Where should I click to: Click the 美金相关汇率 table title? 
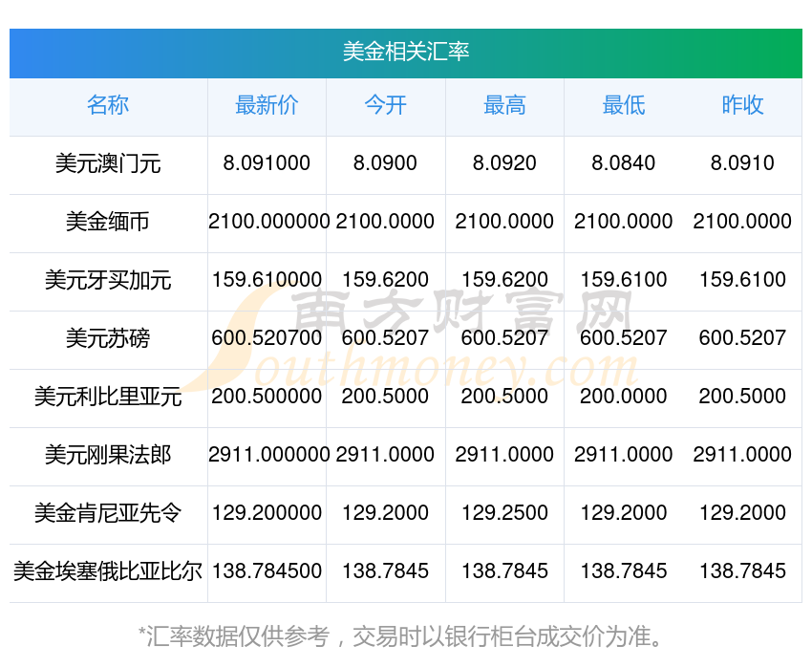pos(406,52)
